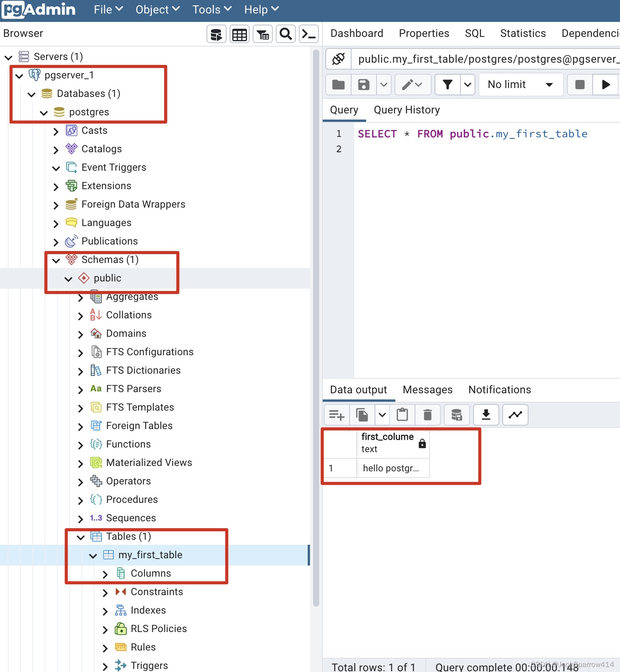The width and height of the screenshot is (620, 672).
Task: Expand the Functions node chevron
Action: 81,445
